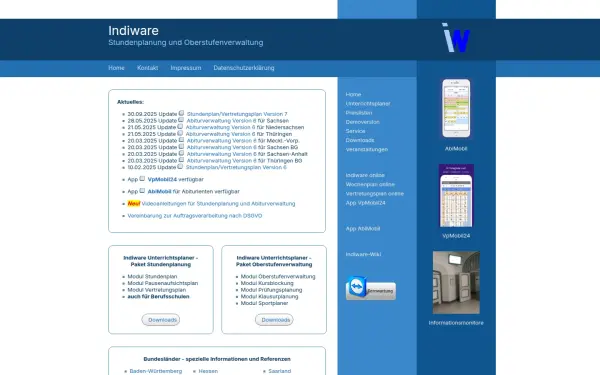Open the Indiware-Wiki link
Image resolution: width=600 pixels, height=375 pixels.
(363, 254)
